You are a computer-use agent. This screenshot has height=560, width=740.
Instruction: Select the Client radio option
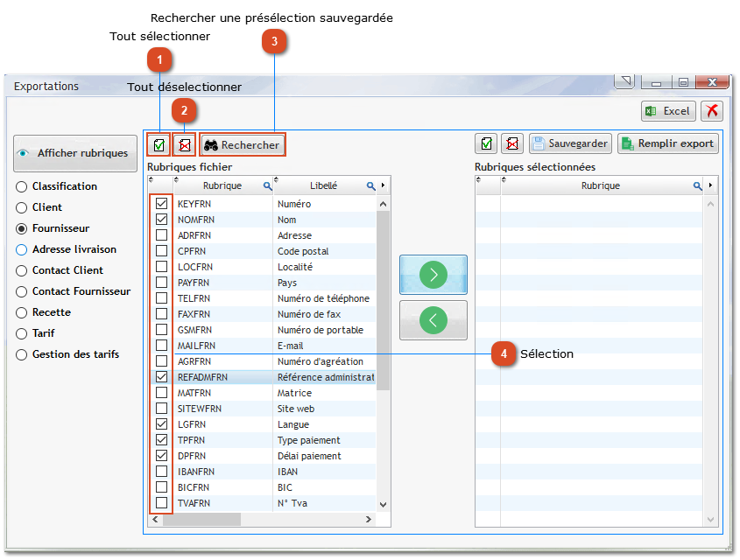(x=22, y=207)
